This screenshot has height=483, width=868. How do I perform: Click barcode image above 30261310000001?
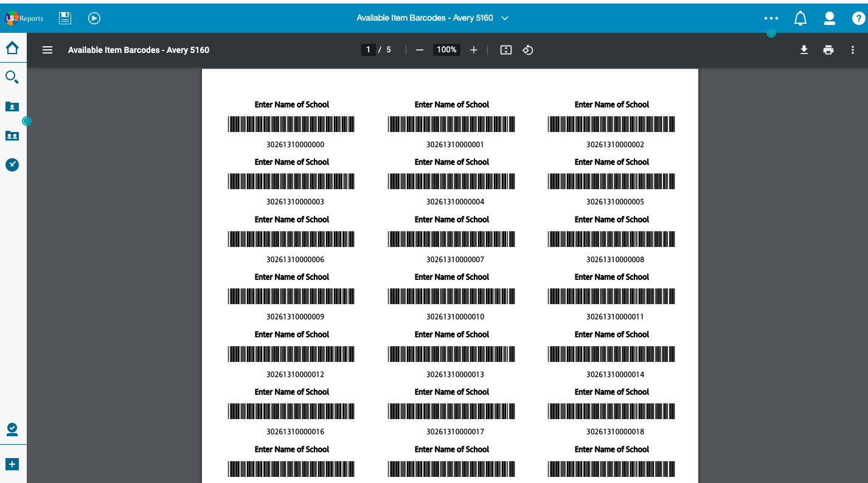[451, 124]
